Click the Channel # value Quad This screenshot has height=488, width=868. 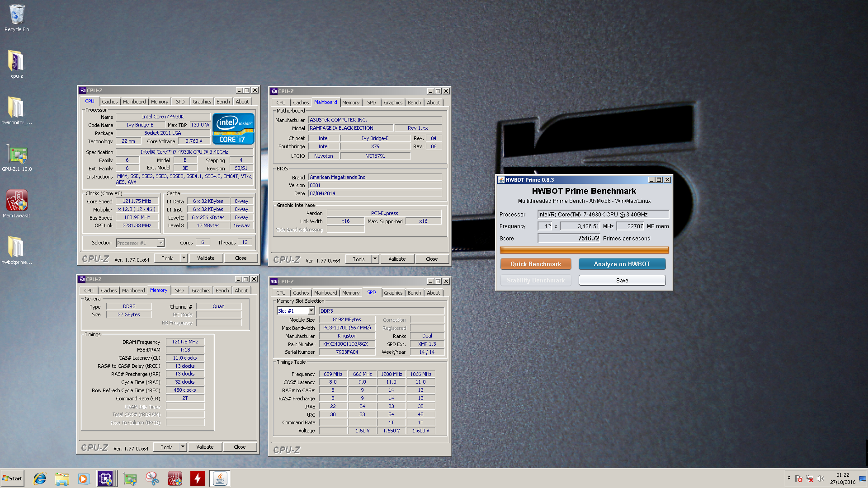click(219, 307)
